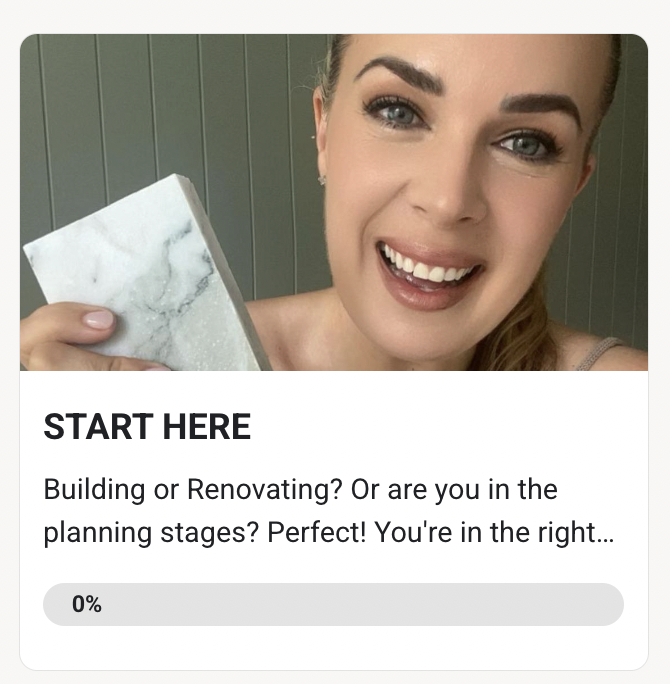Click white space between photo and title

[x=334, y=390]
